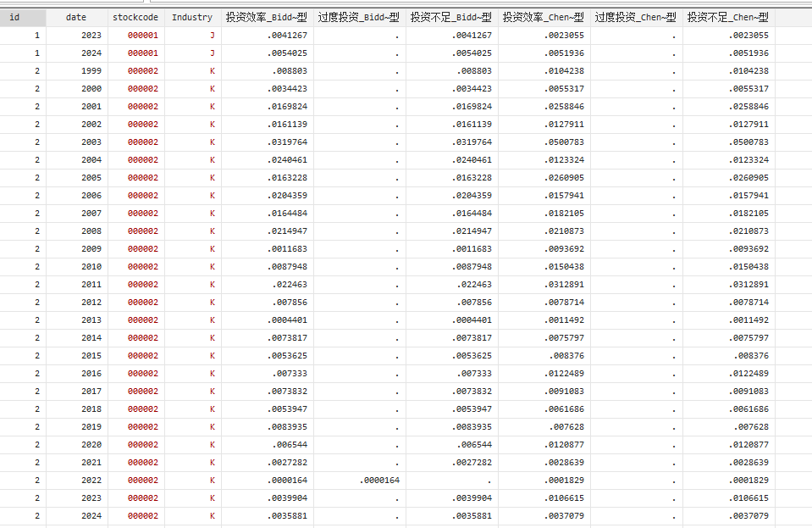
Task: Select .0000164 in the 投资效率_Bidd column
Action: coord(268,481)
